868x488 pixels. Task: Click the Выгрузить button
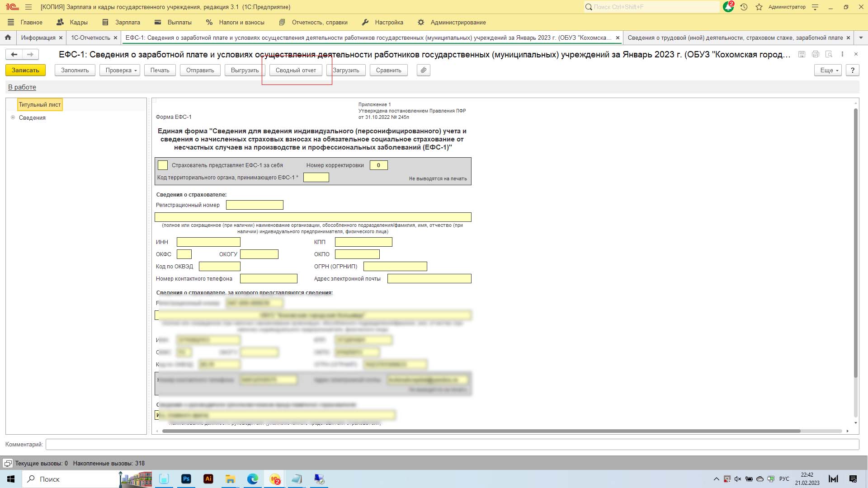(245, 70)
